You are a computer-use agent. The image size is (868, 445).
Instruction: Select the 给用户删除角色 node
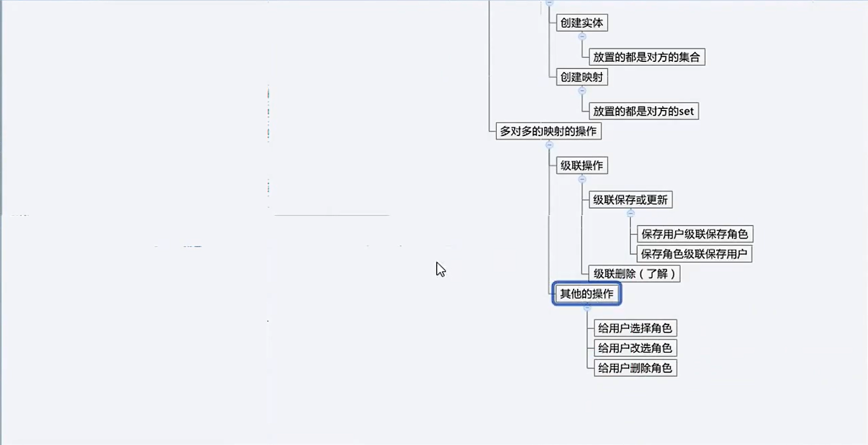pyautogui.click(x=635, y=368)
